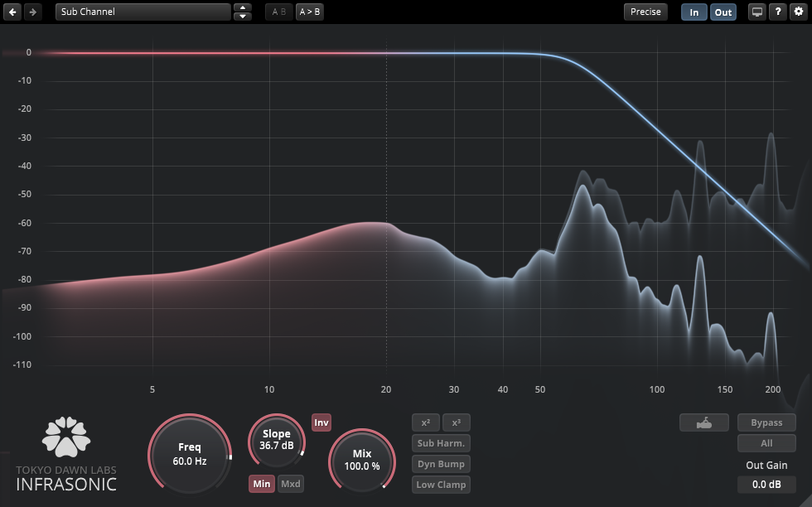Toggle the A B compare button
The height and width of the screenshot is (507, 812).
click(x=279, y=12)
